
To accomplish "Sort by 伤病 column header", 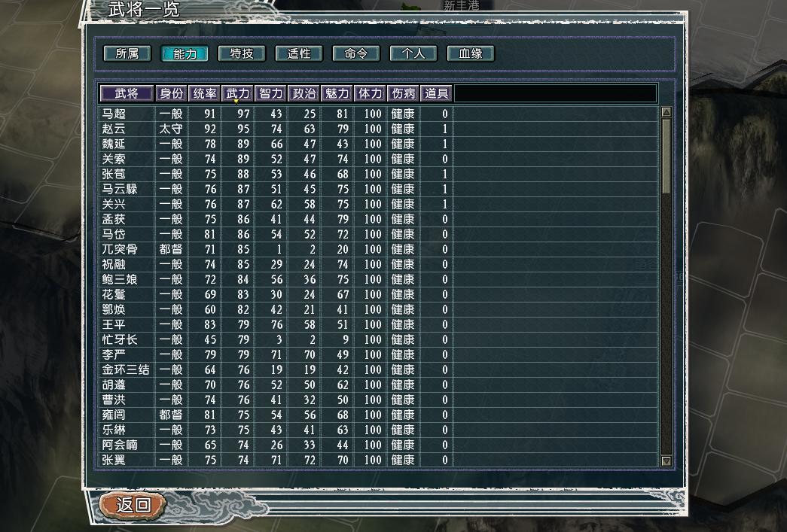I will [x=403, y=93].
